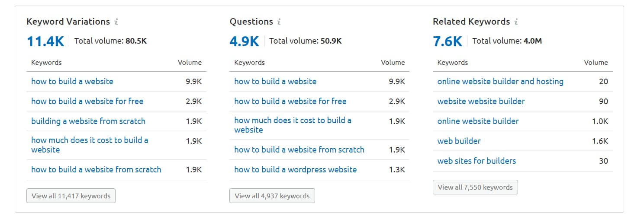This screenshot has width=644, height=216.
Task: Open the 4.9K questions count
Action: (244, 41)
